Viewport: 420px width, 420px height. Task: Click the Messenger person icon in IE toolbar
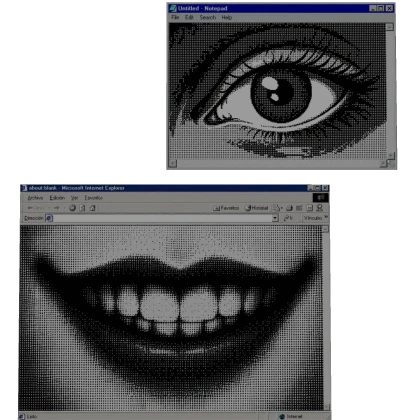319,208
